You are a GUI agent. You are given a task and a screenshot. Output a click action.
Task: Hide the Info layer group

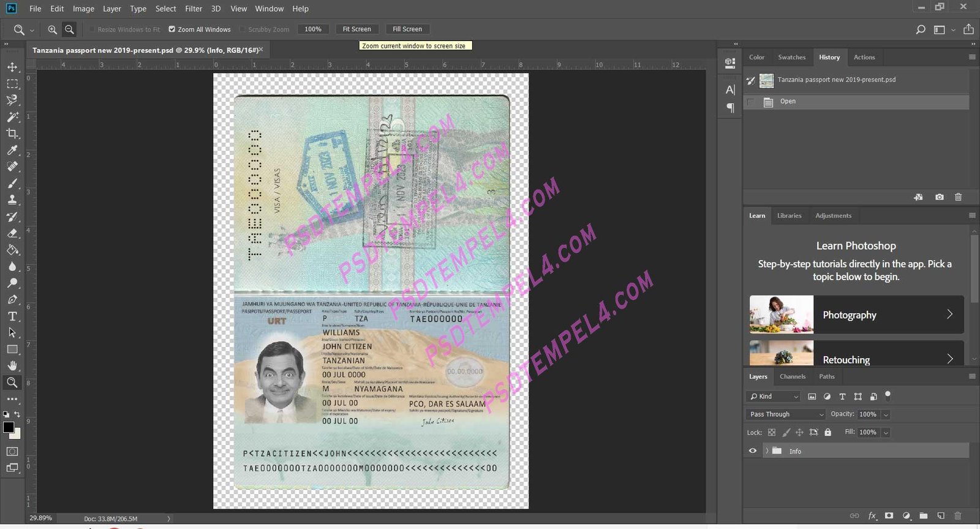point(753,451)
